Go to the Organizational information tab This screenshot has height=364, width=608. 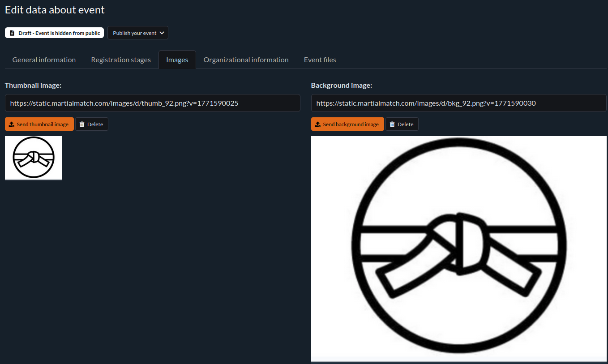tap(246, 60)
